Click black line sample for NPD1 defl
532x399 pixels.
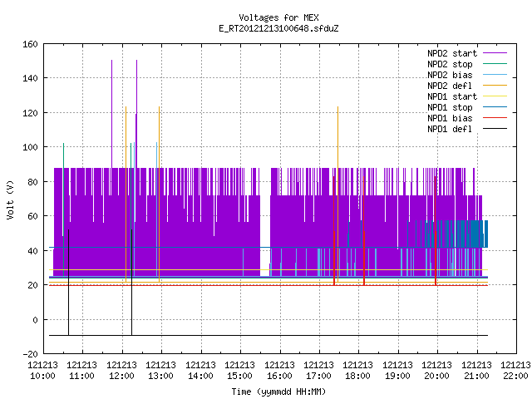pos(495,129)
